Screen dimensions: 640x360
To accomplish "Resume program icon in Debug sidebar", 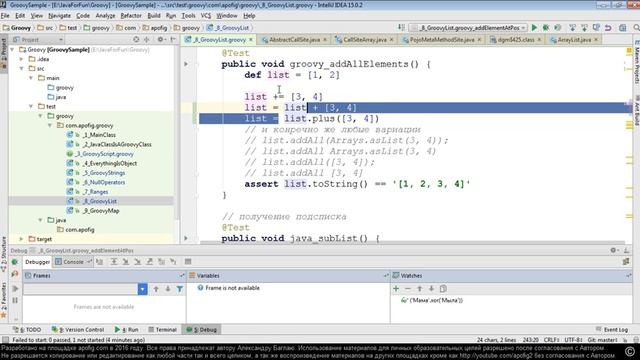I will point(15,289).
